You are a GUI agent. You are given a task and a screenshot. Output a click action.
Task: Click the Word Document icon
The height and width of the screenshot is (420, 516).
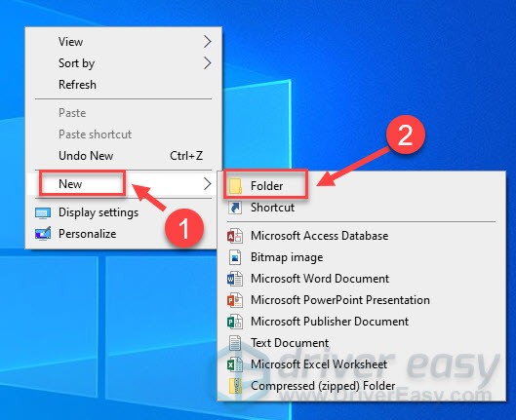(235, 279)
